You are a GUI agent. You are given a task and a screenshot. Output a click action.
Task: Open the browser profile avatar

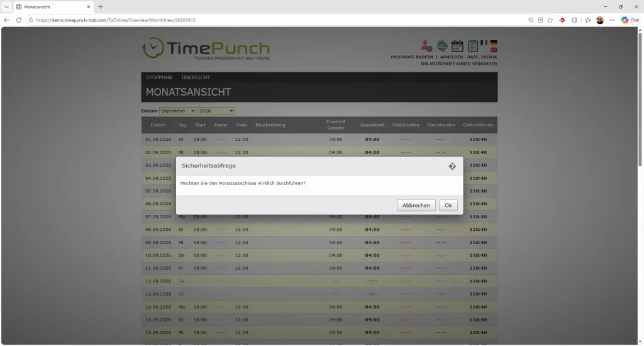[600, 20]
